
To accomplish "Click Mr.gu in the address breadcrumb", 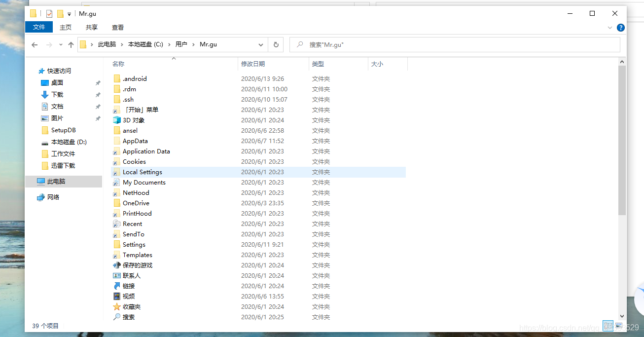I will pos(208,44).
